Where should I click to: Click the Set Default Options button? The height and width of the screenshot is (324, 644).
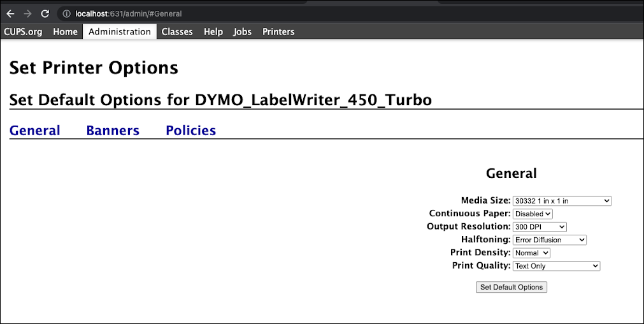coord(512,287)
